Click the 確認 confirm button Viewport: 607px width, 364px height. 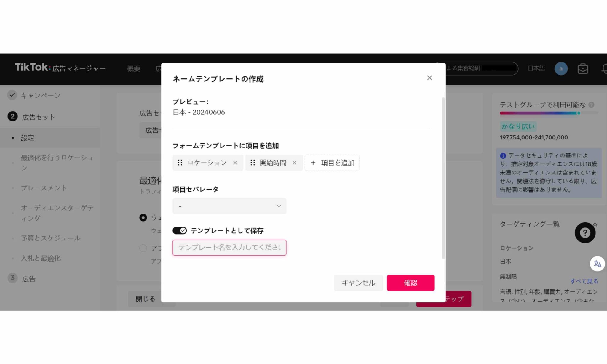pos(410,283)
